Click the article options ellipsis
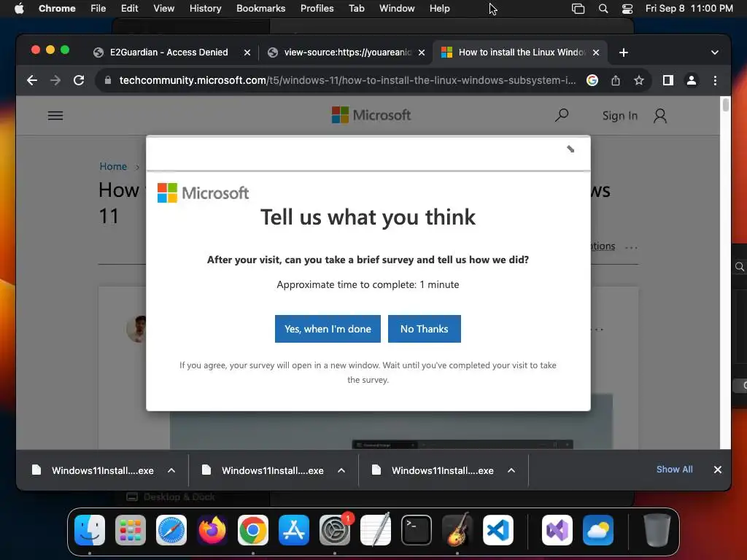 click(631, 247)
